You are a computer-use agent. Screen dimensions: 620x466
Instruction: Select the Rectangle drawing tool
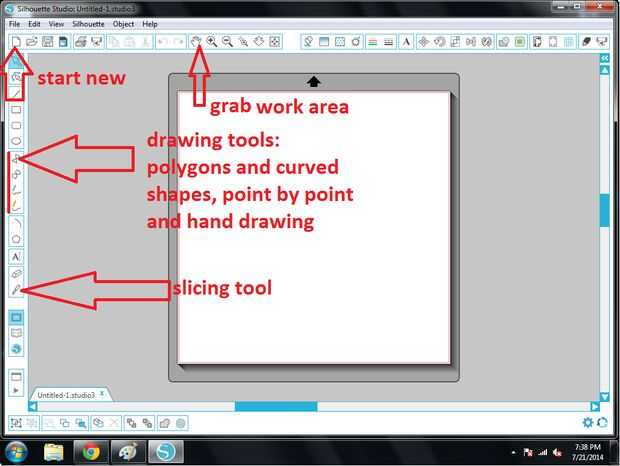click(x=16, y=109)
